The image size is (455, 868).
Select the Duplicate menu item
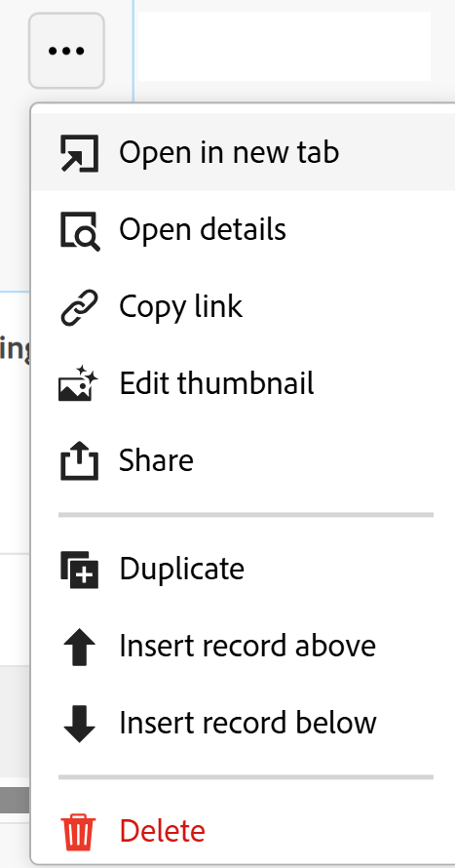[x=244, y=569]
